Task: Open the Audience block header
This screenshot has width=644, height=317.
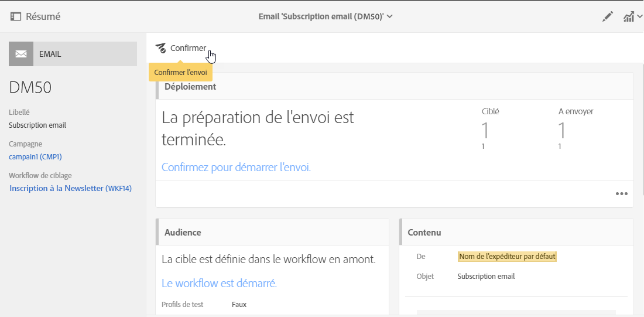Action: [183, 232]
